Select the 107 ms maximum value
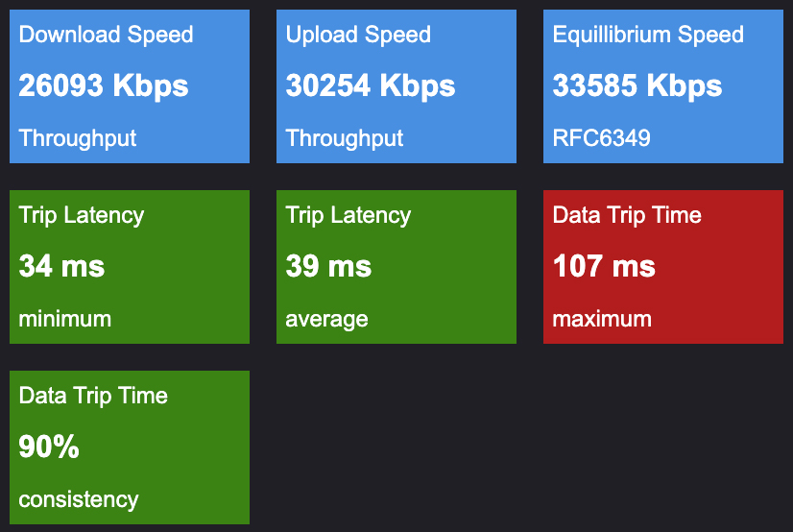This screenshot has width=793, height=532. point(604,266)
